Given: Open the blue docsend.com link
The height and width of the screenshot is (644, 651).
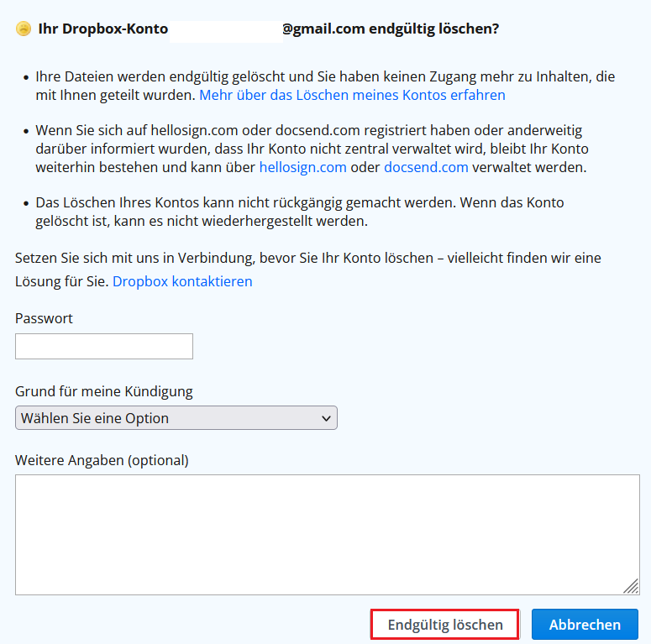Looking at the screenshot, I should (x=426, y=167).
